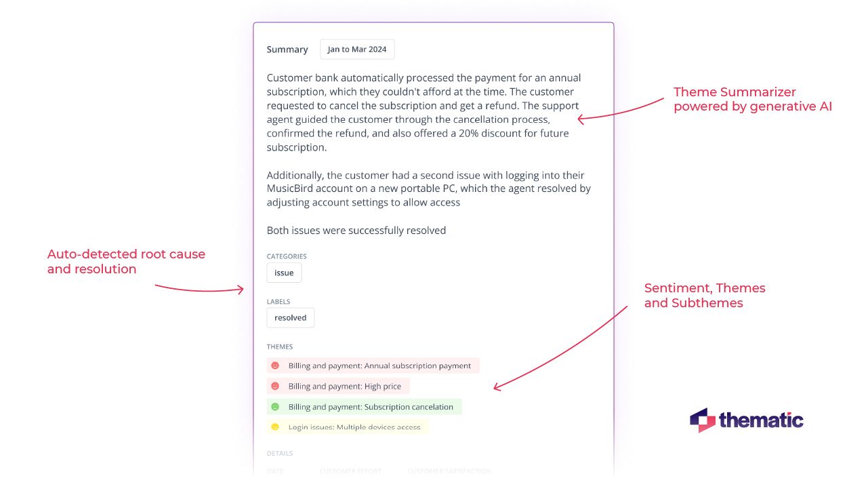Select the Summary tab
The width and height of the screenshot is (868, 489).
(x=287, y=49)
